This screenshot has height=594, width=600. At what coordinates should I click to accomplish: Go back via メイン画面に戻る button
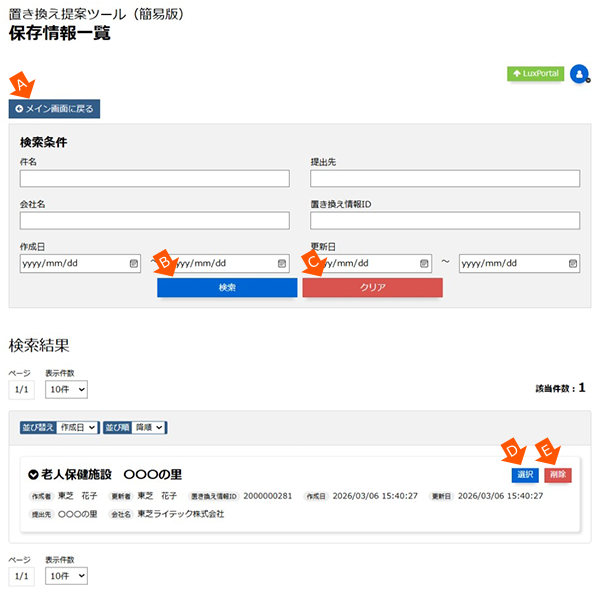tap(55, 108)
